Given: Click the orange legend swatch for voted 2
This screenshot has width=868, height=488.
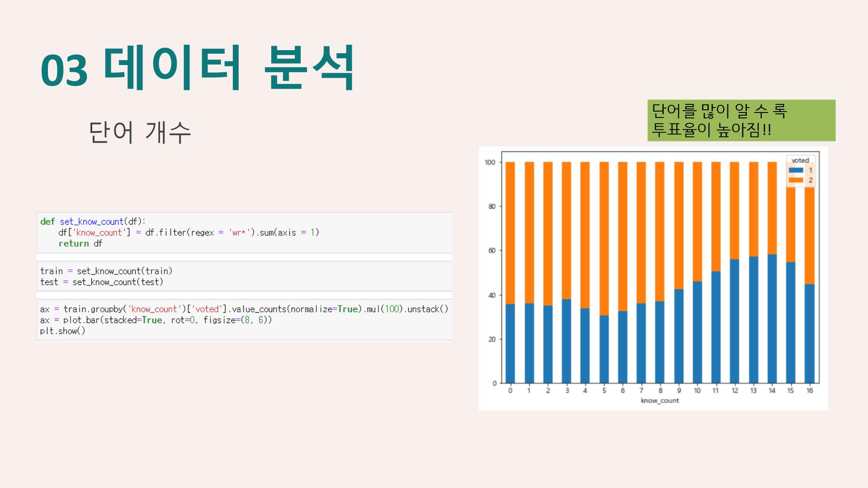Looking at the screenshot, I should pyautogui.click(x=796, y=180).
